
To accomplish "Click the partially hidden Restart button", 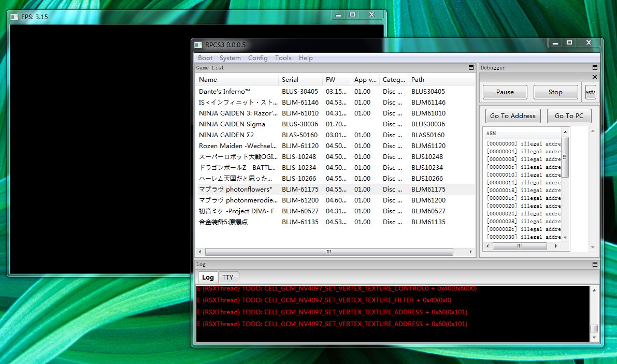I will tap(591, 92).
